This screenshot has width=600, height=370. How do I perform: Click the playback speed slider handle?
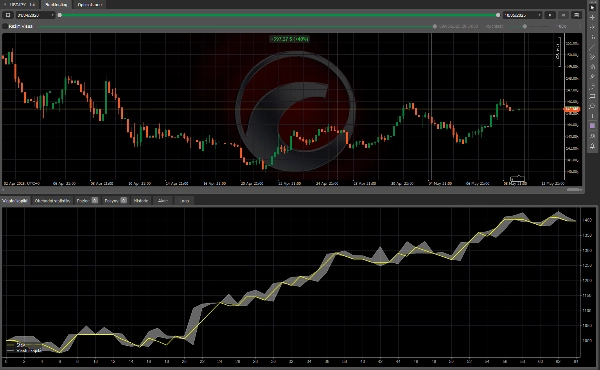[525, 26]
